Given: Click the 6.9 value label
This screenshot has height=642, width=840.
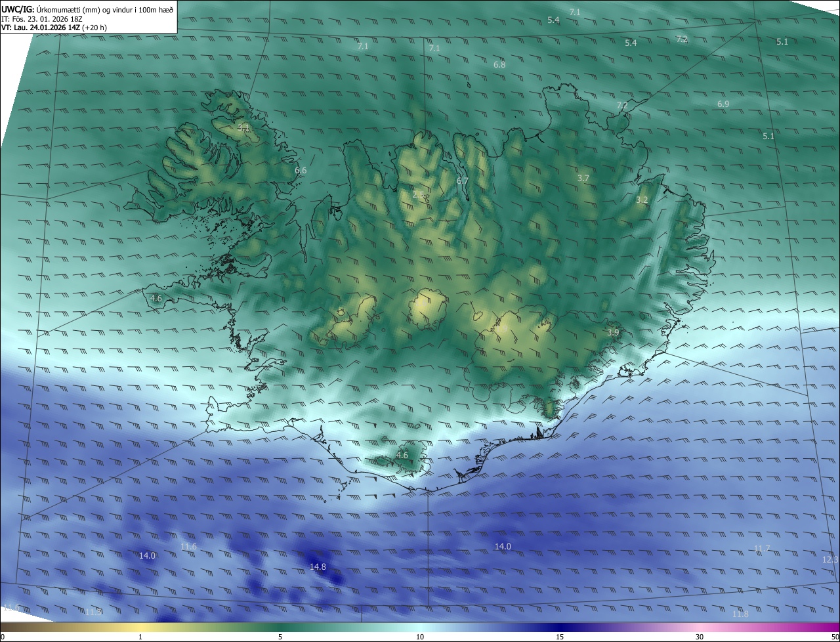Looking at the screenshot, I should pyautogui.click(x=723, y=104).
